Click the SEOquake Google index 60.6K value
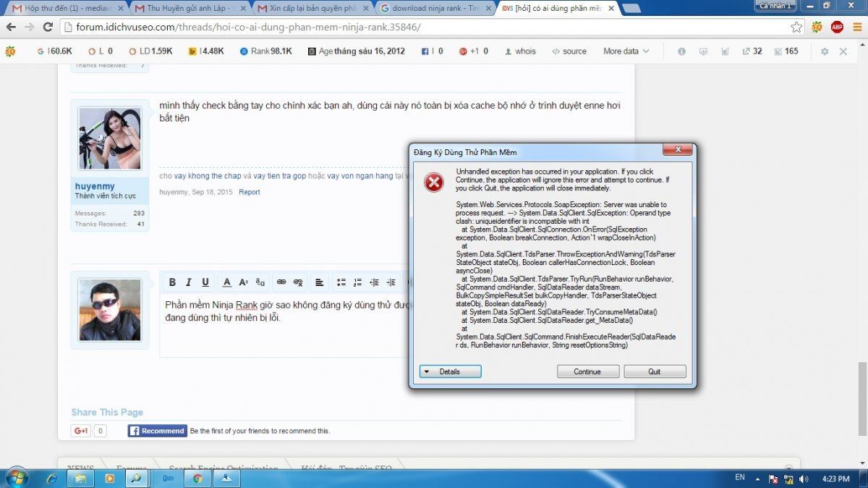The width and height of the screenshot is (868, 488). pyautogui.click(x=54, y=51)
